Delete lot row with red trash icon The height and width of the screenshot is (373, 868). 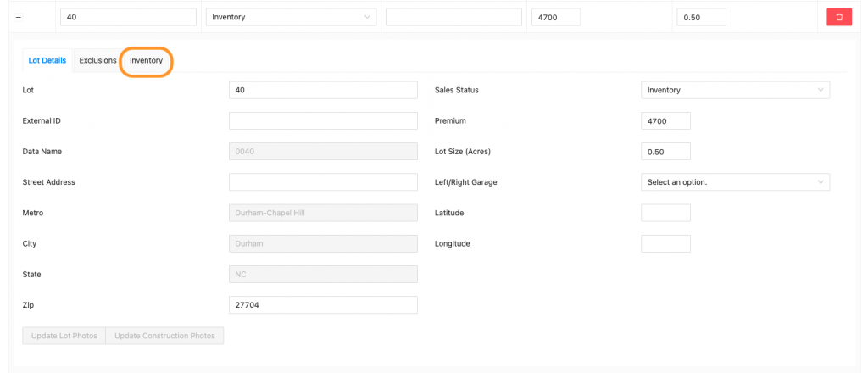[x=839, y=17]
